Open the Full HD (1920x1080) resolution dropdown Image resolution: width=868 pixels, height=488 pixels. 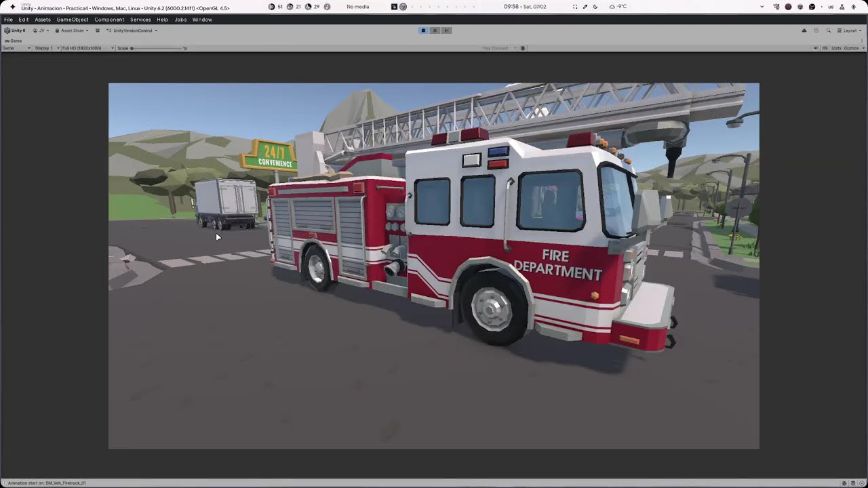(87, 48)
